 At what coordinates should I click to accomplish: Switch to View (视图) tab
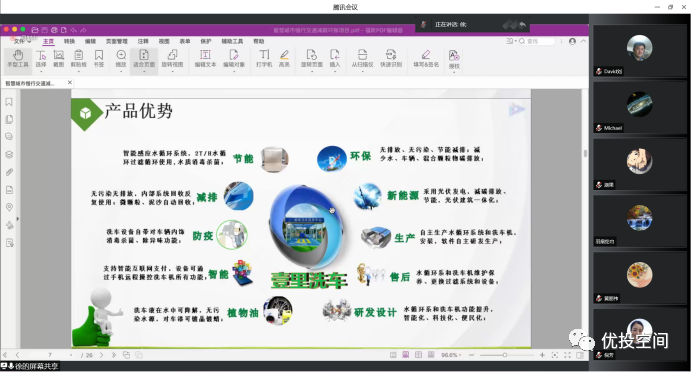[164, 41]
